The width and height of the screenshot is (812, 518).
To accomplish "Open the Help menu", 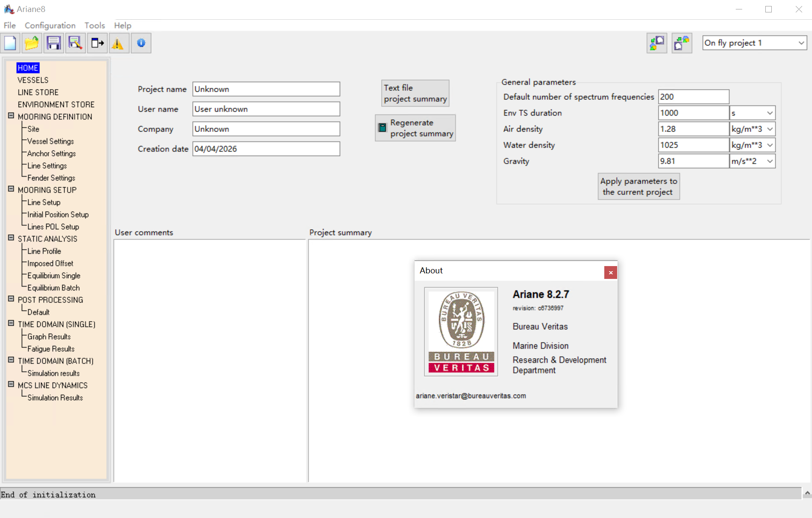I will point(122,25).
